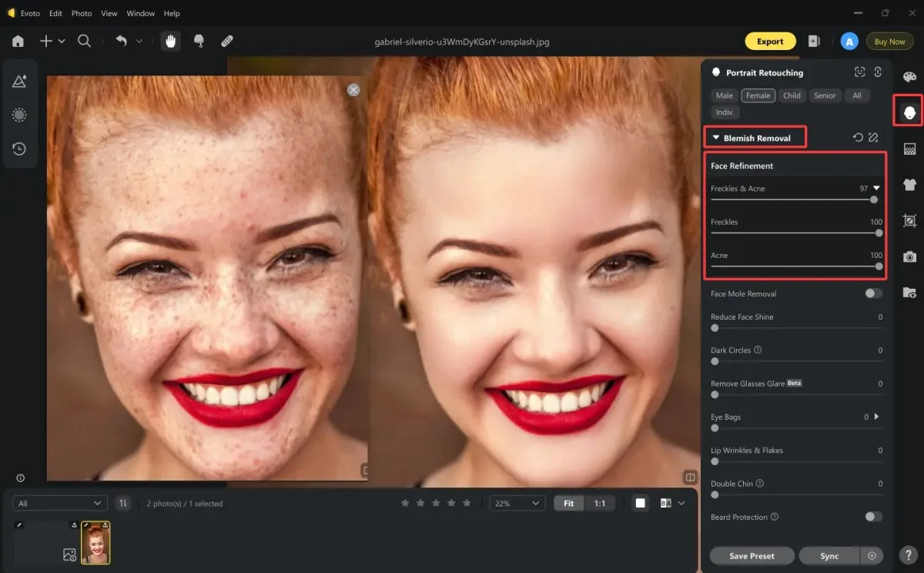Click the Export button
Screen dimensions: 924x573
coord(770,42)
